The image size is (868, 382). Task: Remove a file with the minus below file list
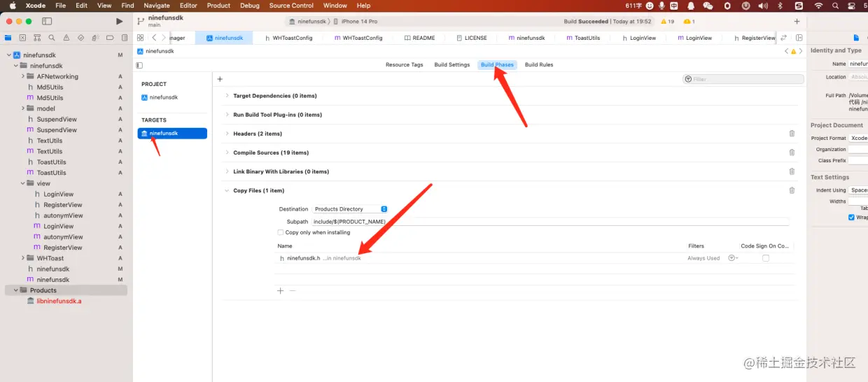click(293, 290)
